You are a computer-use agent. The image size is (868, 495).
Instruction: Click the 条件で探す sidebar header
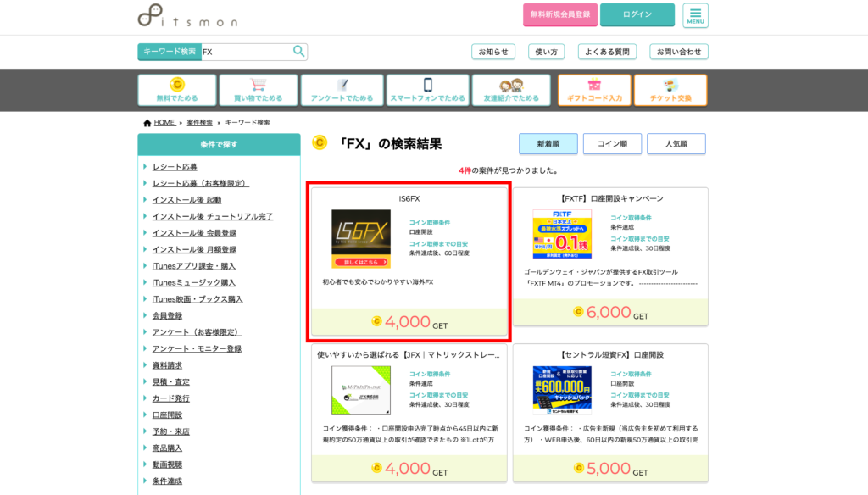(220, 144)
